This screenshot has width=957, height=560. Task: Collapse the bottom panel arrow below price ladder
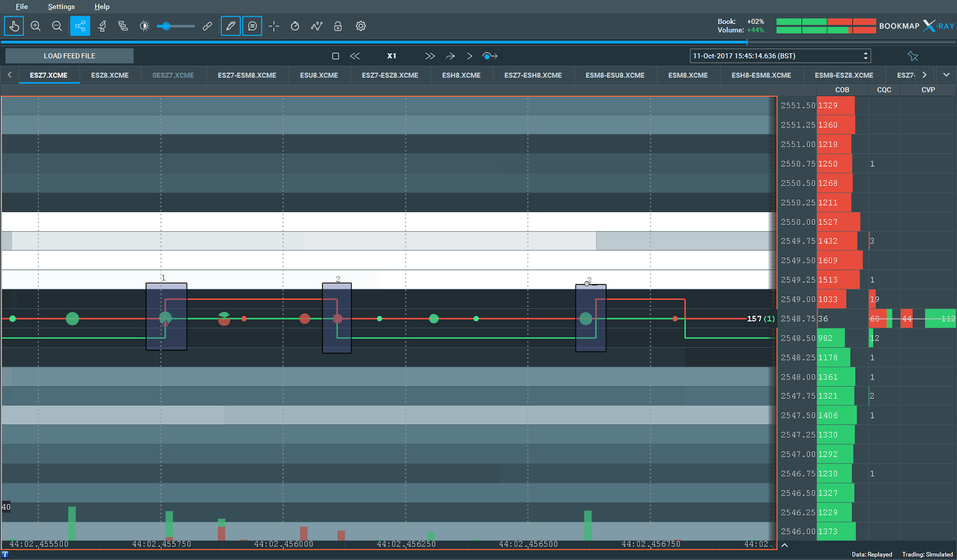(x=784, y=545)
